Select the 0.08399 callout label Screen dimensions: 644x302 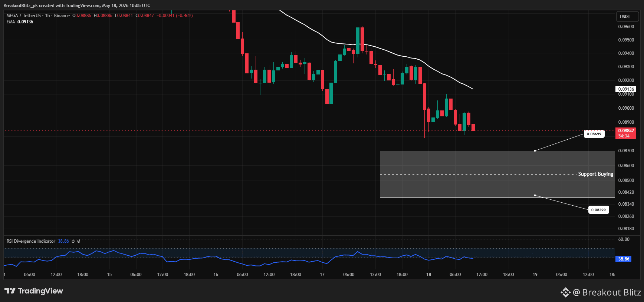[598, 210]
